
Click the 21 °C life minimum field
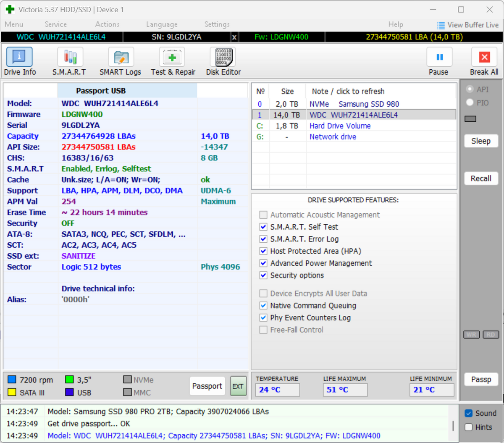point(432,390)
